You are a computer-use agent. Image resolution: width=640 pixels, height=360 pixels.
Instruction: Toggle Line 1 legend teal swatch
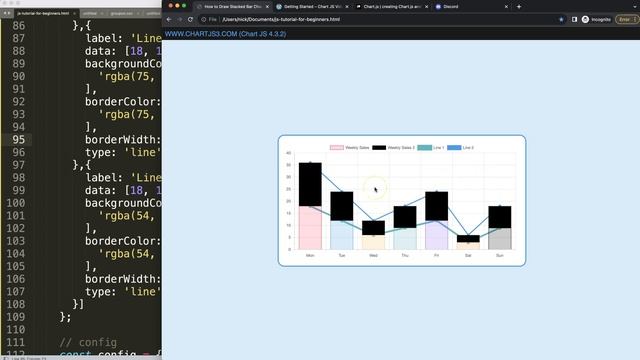[x=424, y=147]
